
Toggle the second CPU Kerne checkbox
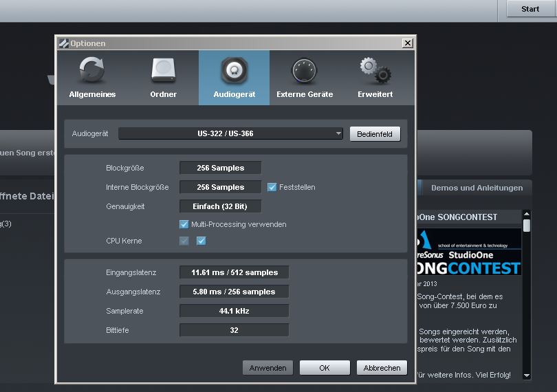(201, 241)
